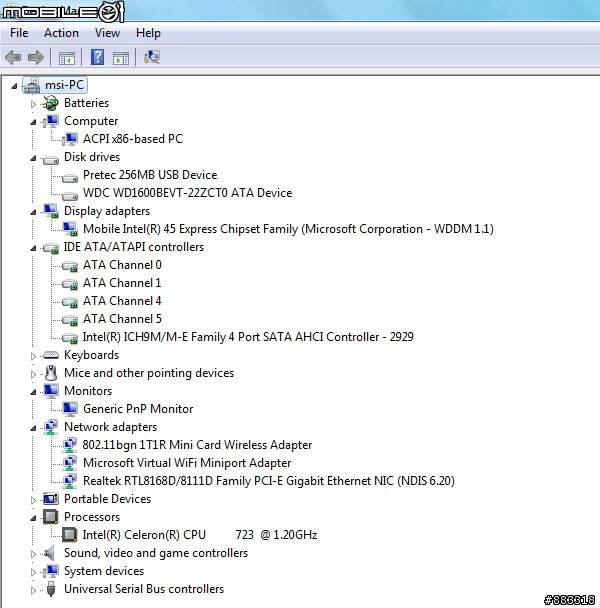Click the Portable Devices category icon
This screenshot has height=608, width=600.
pos(50,499)
